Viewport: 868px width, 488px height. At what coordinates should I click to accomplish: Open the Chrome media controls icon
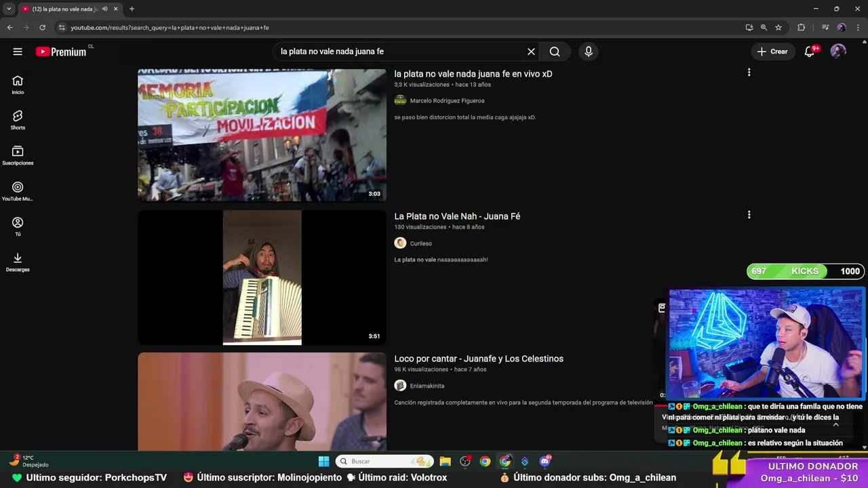825,28
